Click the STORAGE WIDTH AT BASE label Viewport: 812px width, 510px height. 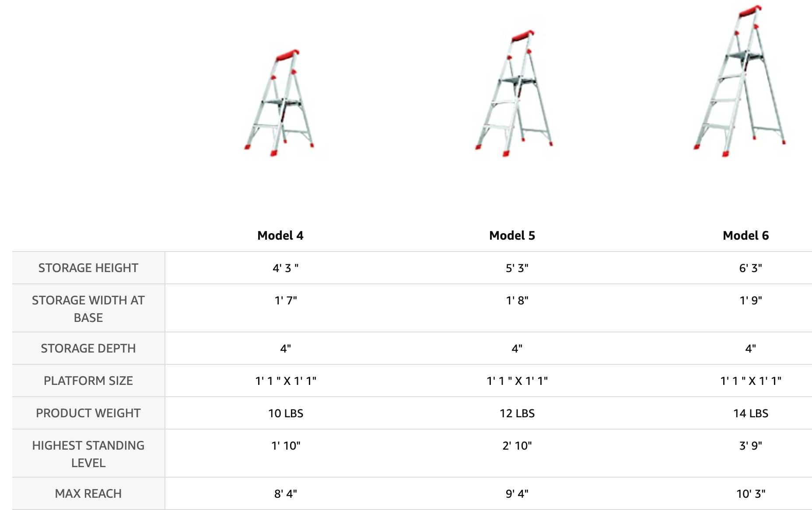point(88,309)
